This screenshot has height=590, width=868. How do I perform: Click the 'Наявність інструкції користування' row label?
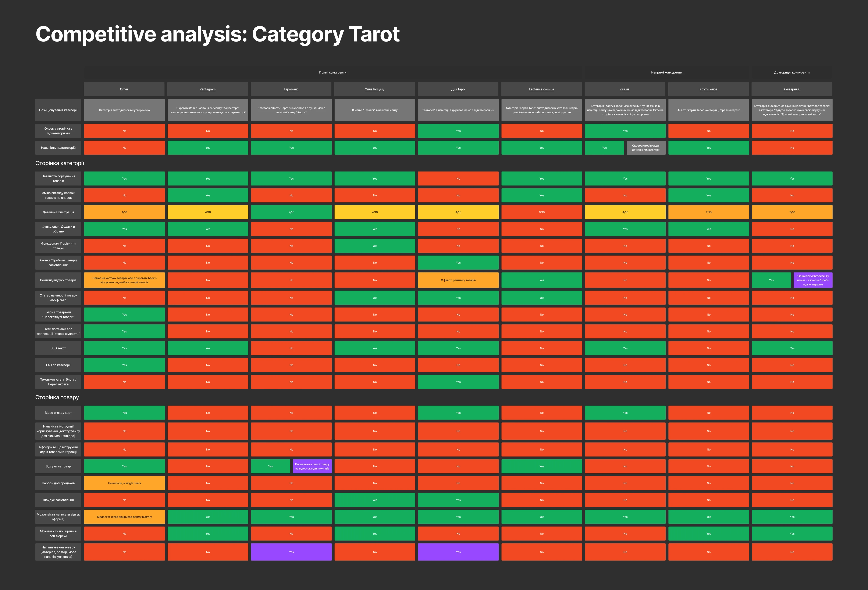point(58,431)
